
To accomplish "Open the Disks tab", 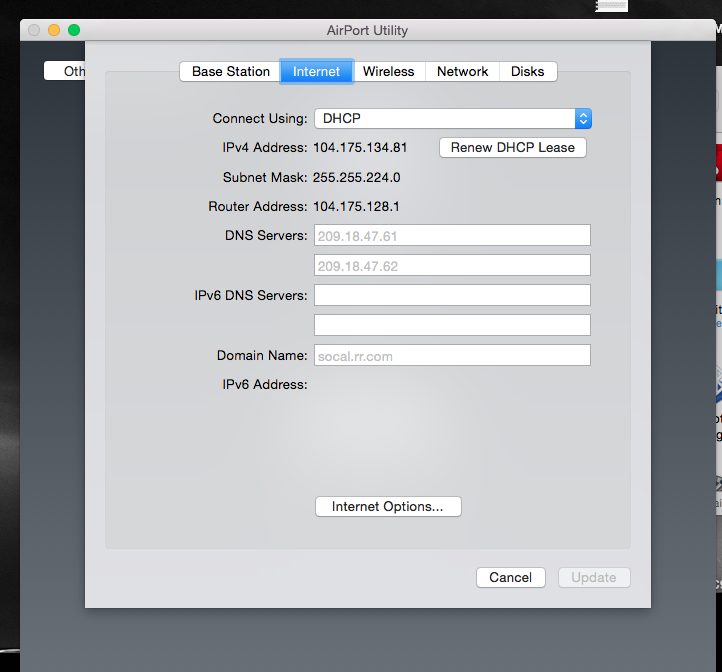I will point(528,71).
